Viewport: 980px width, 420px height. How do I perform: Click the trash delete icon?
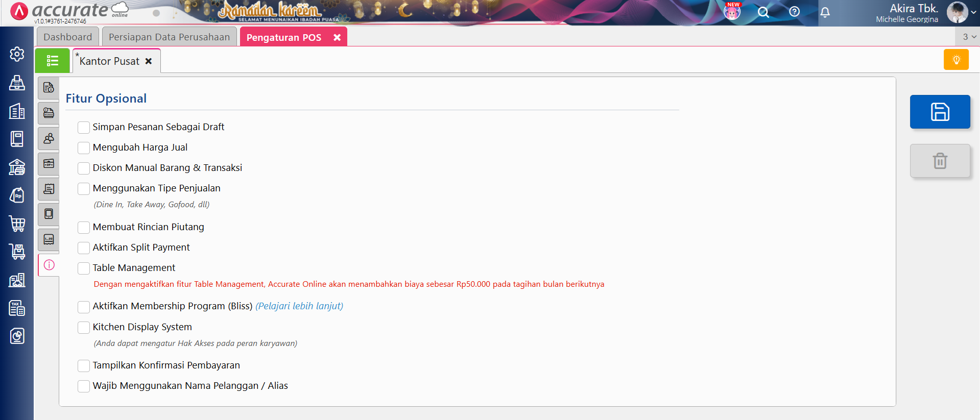940,161
